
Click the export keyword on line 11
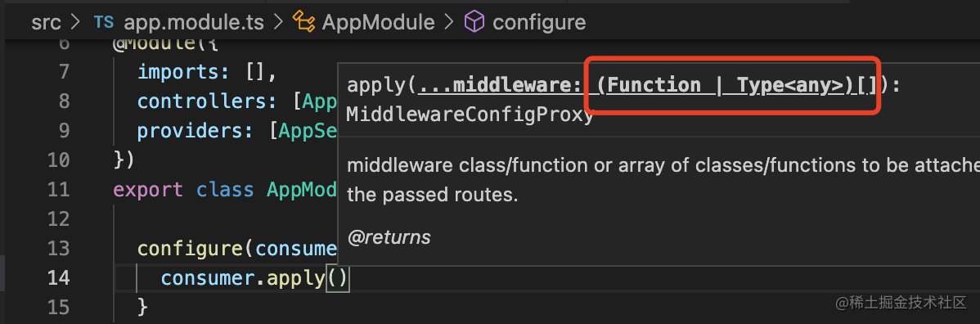tap(148, 190)
